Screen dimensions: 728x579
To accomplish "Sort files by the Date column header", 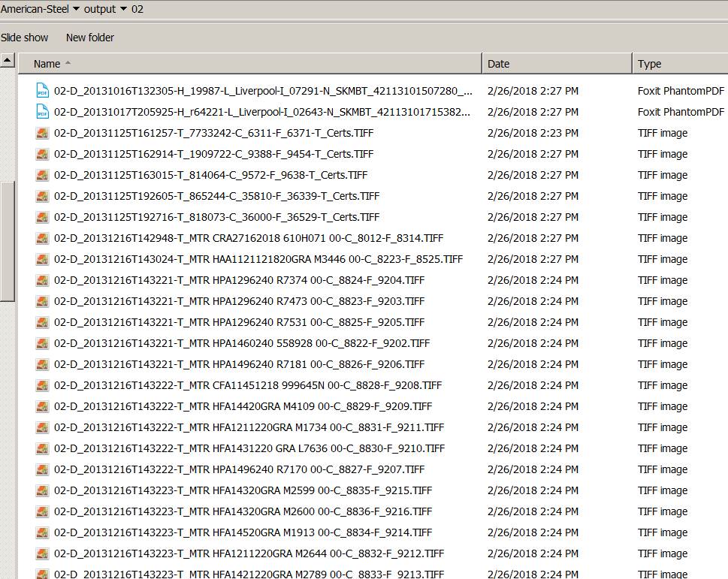I will pyautogui.click(x=499, y=64).
